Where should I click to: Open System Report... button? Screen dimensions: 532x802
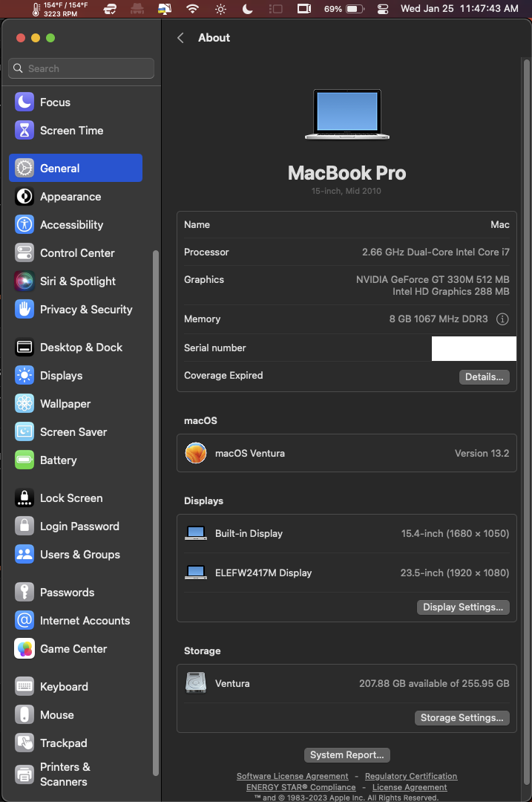point(347,755)
